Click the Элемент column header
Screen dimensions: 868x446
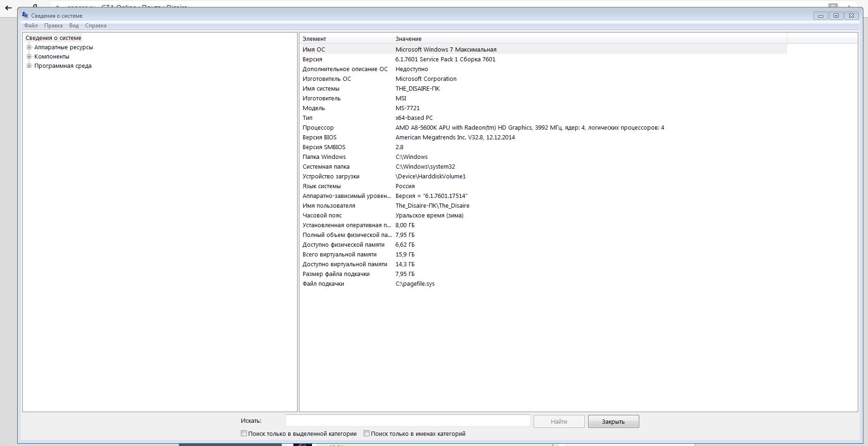[346, 39]
